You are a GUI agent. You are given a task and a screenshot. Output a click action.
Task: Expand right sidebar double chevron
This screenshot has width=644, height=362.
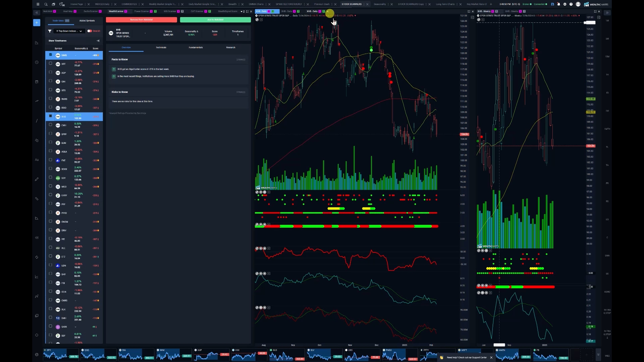(607, 13)
